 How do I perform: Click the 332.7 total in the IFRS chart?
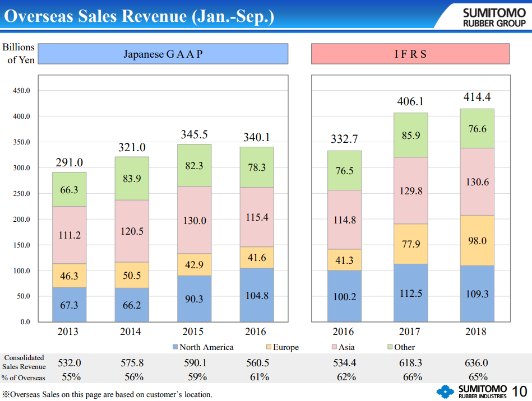pyautogui.click(x=344, y=139)
